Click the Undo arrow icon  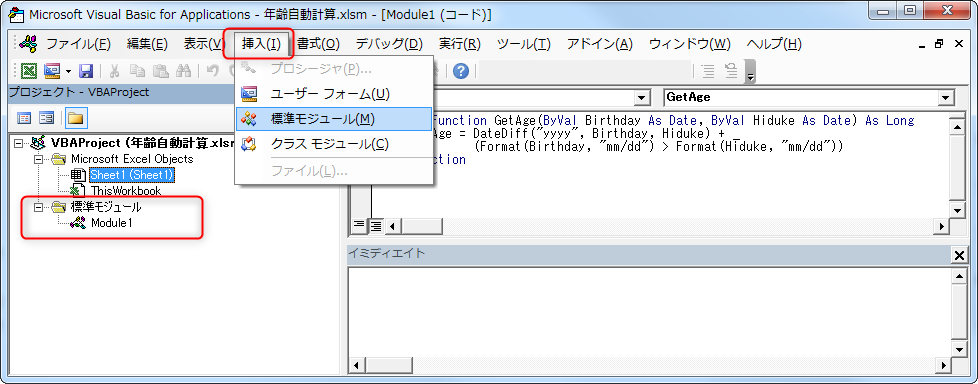tap(212, 71)
